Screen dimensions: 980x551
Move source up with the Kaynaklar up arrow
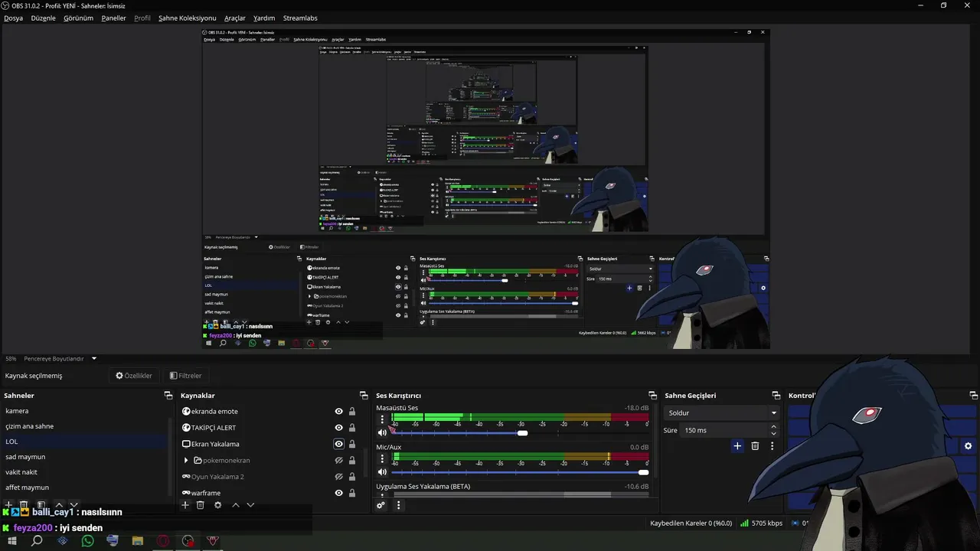236,505
